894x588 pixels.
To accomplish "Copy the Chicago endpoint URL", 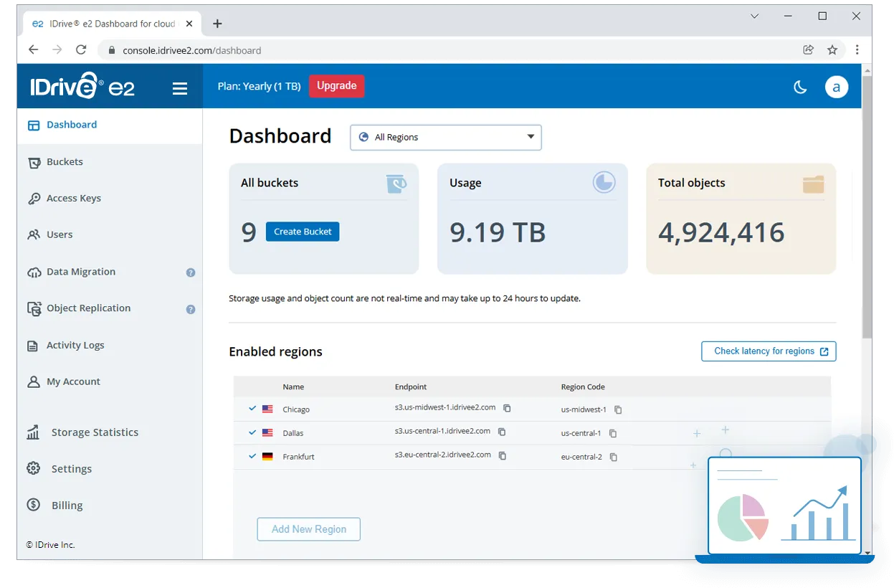I will pos(507,408).
